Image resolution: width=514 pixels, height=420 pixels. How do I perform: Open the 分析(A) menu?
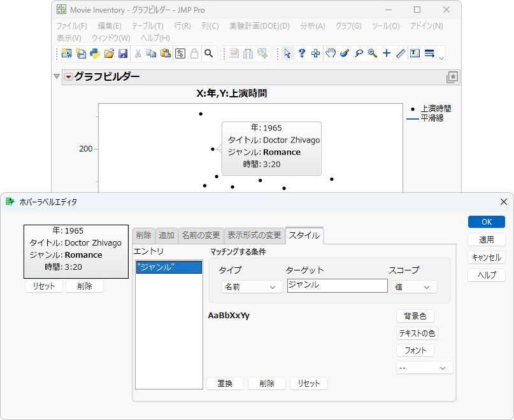click(312, 26)
